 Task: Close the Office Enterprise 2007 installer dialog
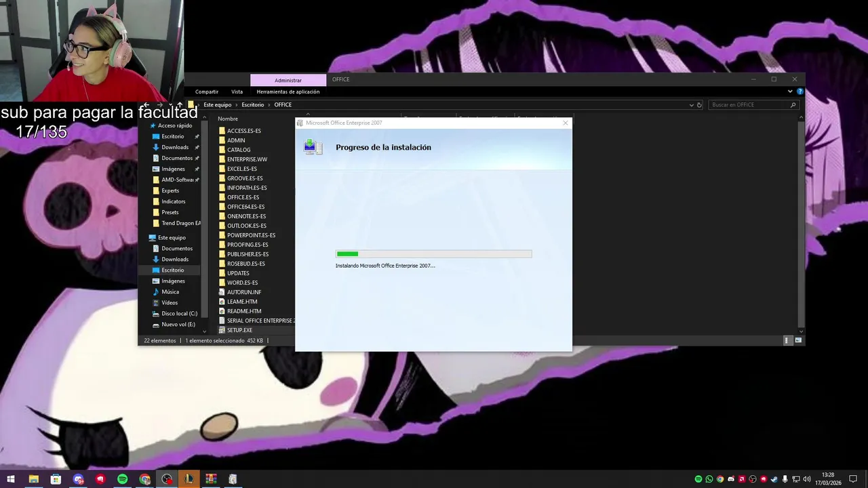(565, 123)
